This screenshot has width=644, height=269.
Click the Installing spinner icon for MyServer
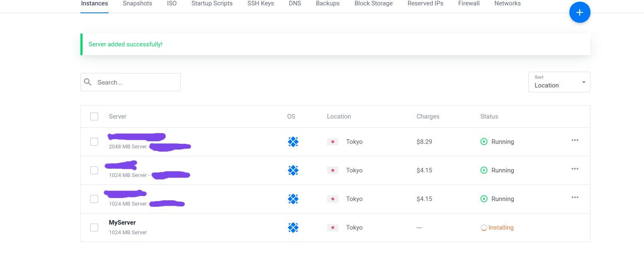[x=484, y=228]
